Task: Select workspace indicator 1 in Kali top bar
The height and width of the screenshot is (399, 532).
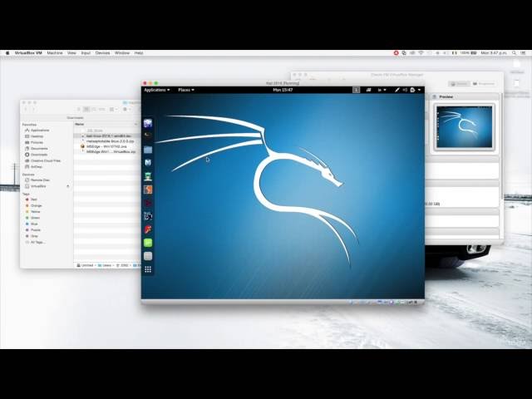Action: [x=356, y=90]
